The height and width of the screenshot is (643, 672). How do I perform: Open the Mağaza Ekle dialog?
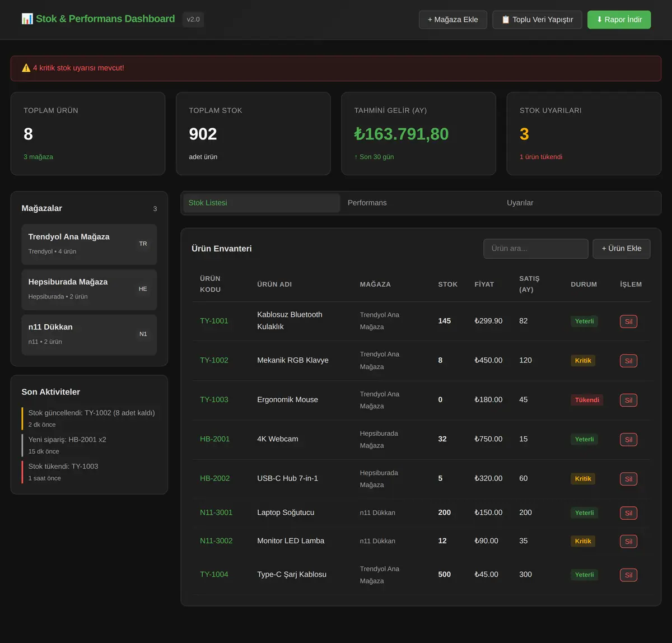(453, 20)
